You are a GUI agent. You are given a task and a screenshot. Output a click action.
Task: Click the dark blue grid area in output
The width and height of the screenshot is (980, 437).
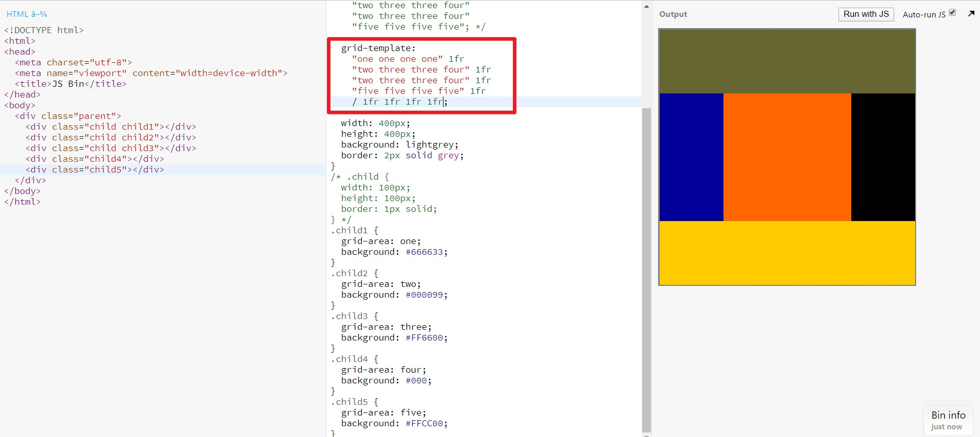tap(691, 157)
